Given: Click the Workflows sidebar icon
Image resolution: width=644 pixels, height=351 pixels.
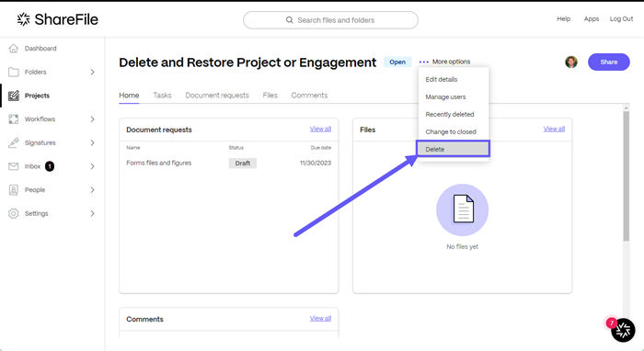Looking at the screenshot, I should coord(14,119).
